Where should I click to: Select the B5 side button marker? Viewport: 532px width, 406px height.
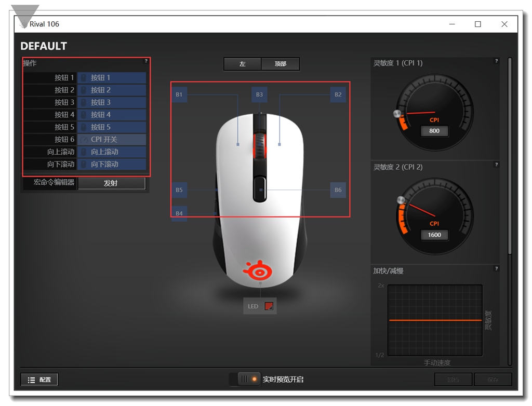179,191
